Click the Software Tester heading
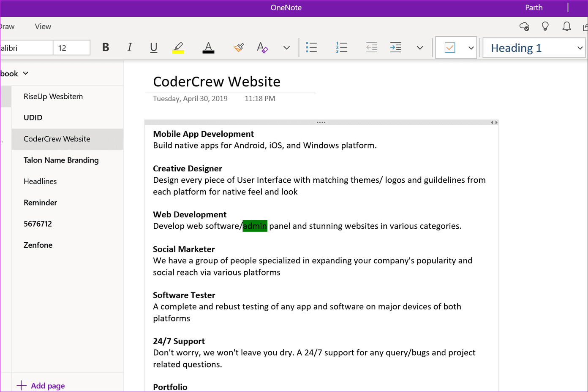This screenshot has width=588, height=392. point(184,295)
